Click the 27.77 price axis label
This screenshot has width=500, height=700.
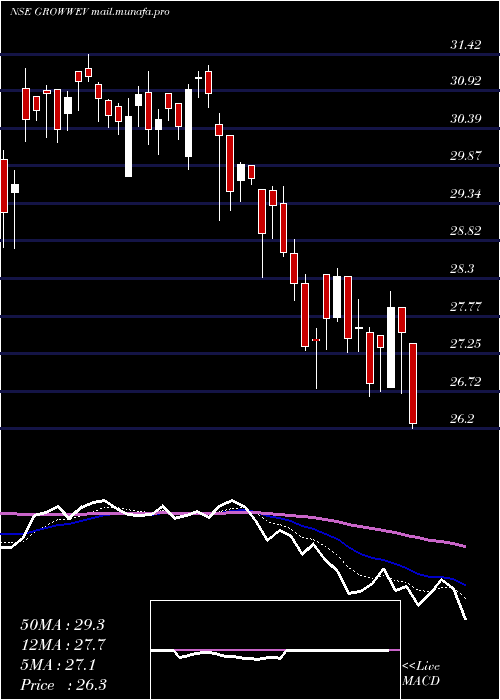[466, 307]
